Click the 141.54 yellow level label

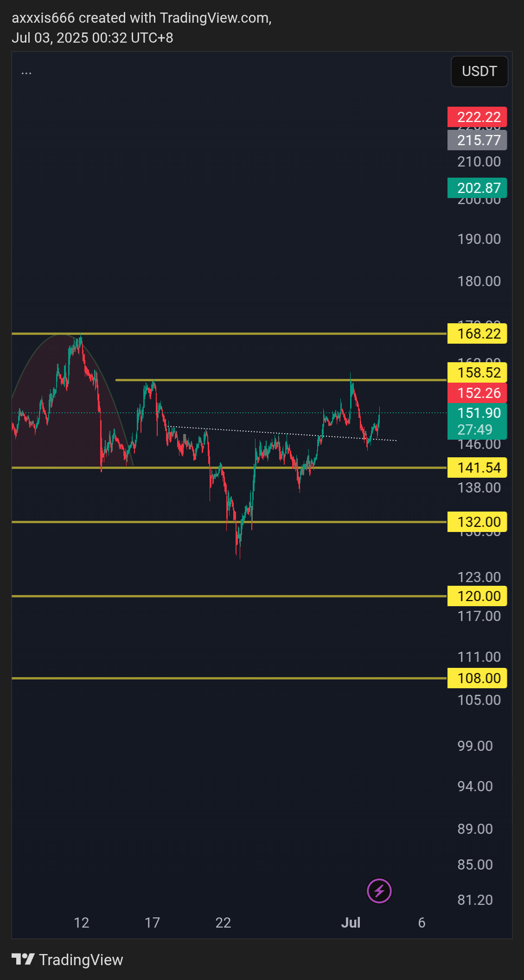point(477,468)
